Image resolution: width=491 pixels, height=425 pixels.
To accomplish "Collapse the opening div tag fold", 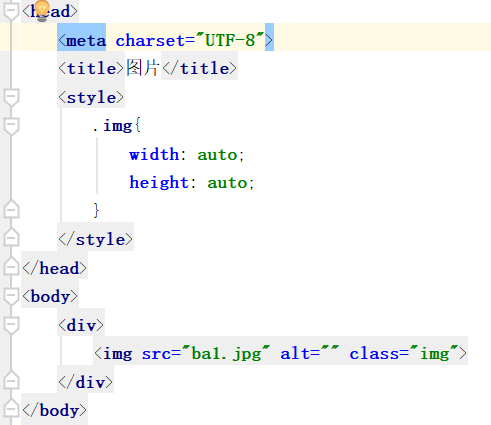I will (x=11, y=324).
